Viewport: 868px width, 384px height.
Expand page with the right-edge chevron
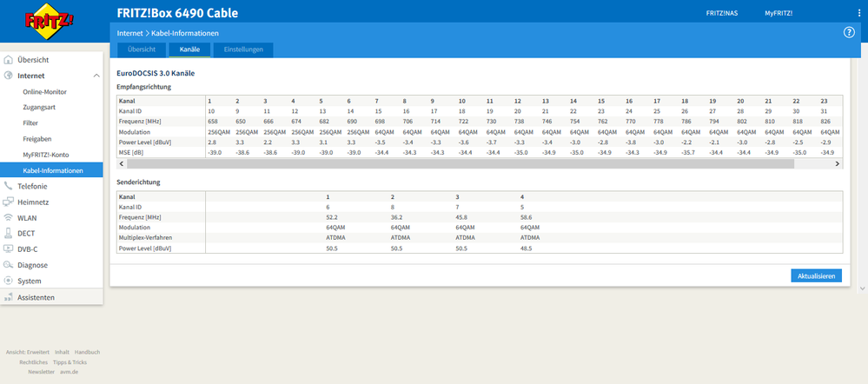pyautogui.click(x=863, y=288)
